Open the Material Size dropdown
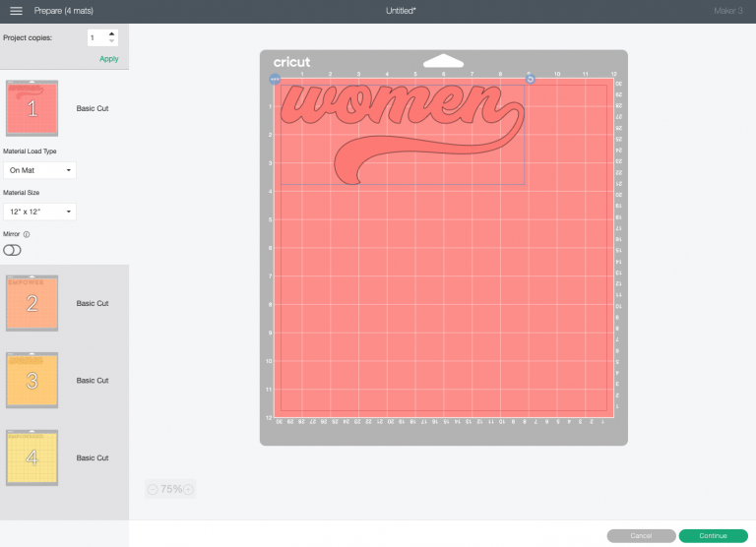Viewport: 756px width, 547px height. 40,212
